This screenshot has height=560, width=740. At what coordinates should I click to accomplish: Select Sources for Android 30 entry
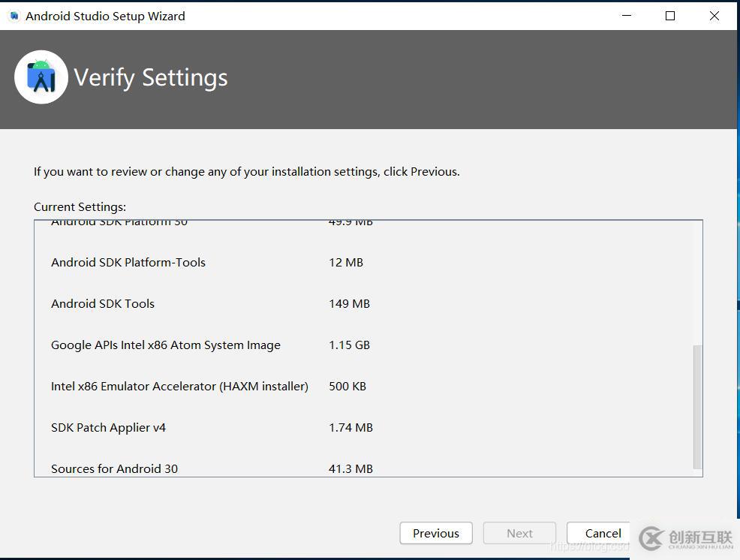coord(114,468)
